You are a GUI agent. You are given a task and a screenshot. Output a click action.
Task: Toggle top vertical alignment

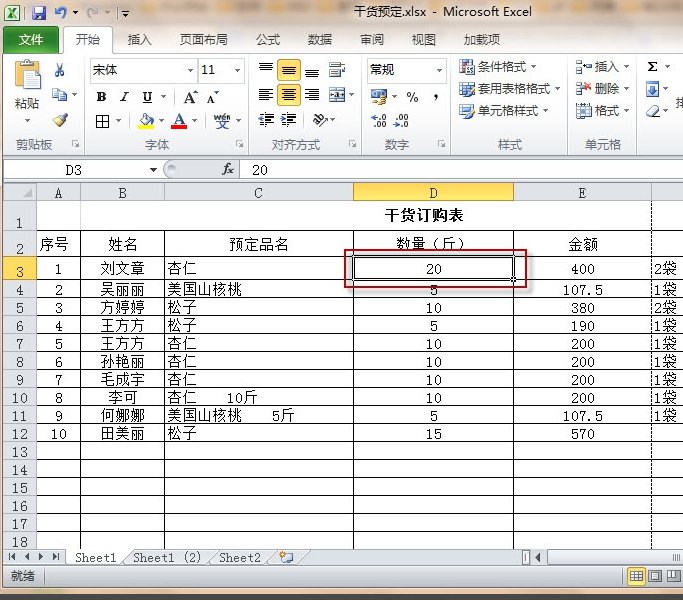point(266,70)
